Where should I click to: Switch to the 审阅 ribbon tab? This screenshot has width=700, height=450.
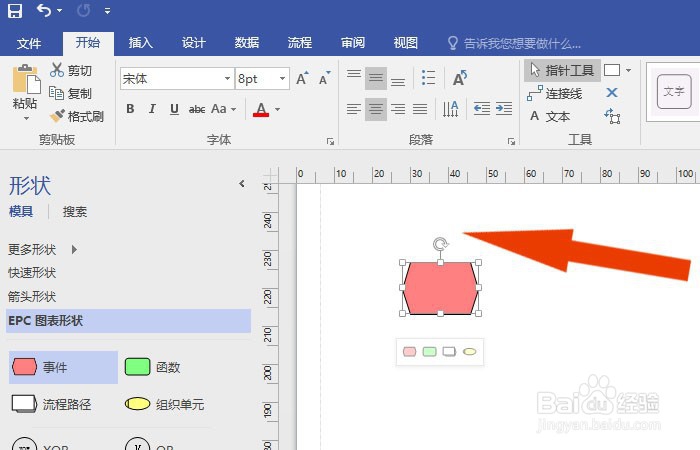click(353, 43)
